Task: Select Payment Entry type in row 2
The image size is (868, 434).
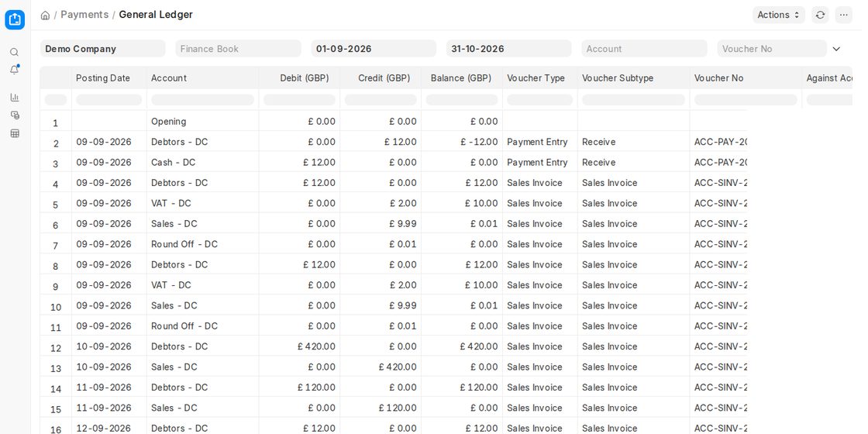Action: click(540, 142)
